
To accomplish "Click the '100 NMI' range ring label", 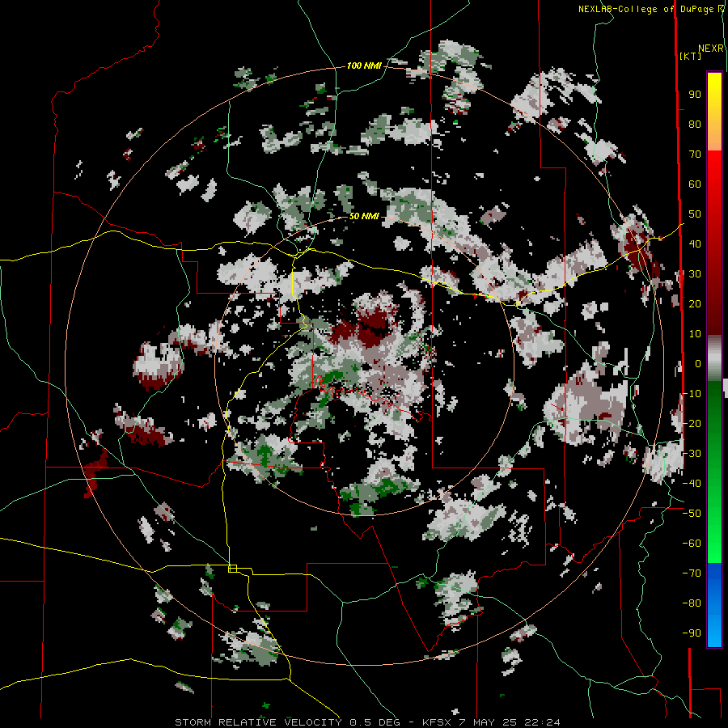I will click(364, 66).
